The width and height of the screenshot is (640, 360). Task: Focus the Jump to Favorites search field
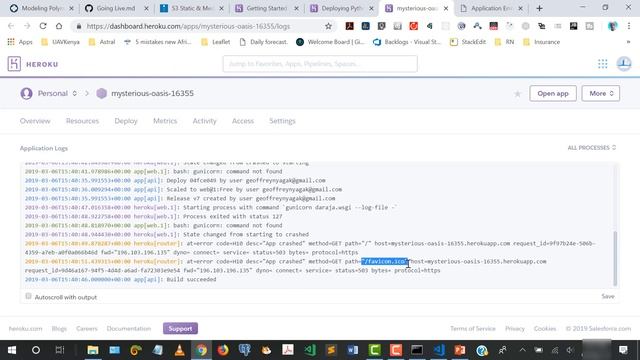click(320, 64)
